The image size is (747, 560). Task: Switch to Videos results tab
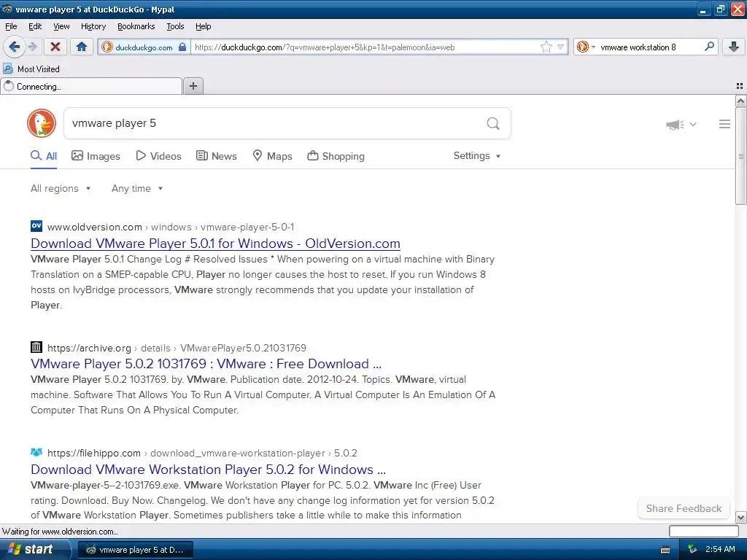(158, 156)
